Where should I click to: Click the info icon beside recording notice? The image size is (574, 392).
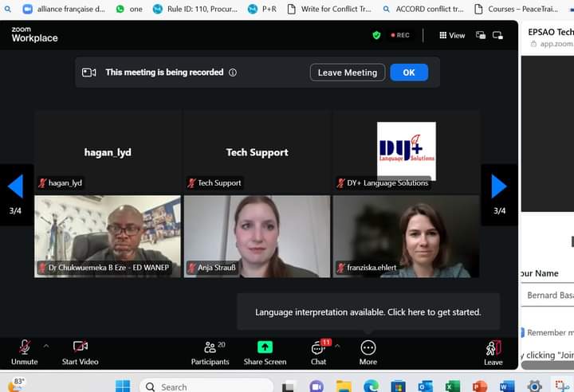tap(233, 73)
